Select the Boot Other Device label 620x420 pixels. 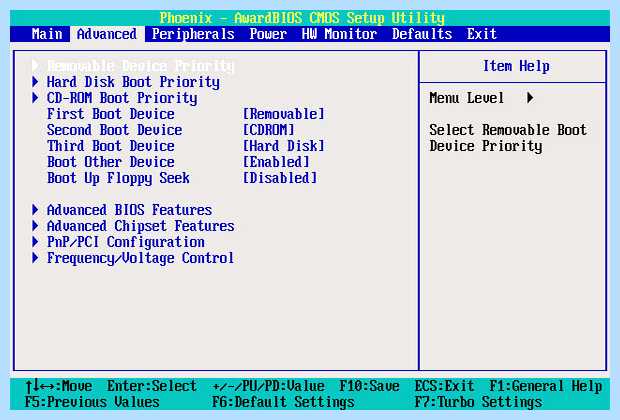111,162
